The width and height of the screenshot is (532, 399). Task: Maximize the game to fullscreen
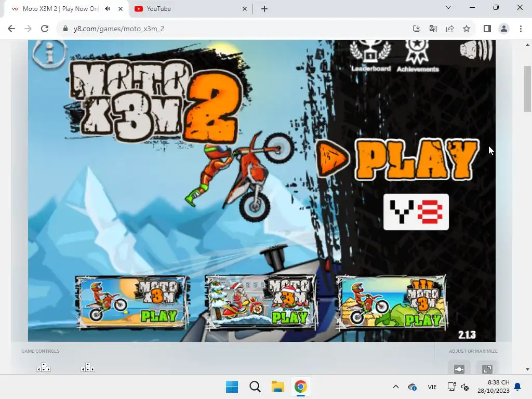coord(487,369)
